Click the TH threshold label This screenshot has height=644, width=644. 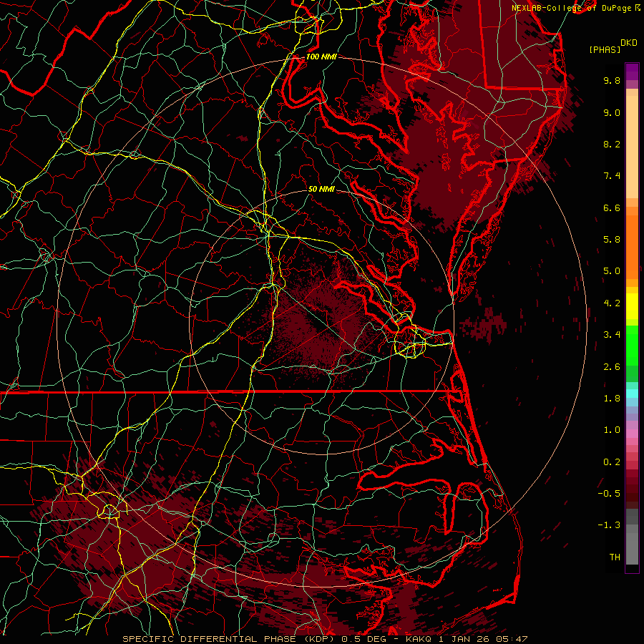click(x=615, y=557)
